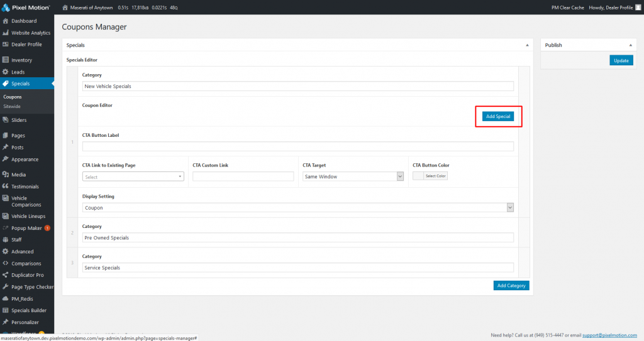
Task: Click the Add Special button
Action: pyautogui.click(x=498, y=117)
